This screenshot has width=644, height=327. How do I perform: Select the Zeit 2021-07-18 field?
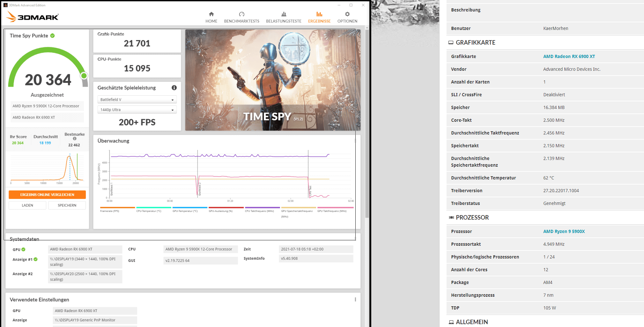(316, 249)
